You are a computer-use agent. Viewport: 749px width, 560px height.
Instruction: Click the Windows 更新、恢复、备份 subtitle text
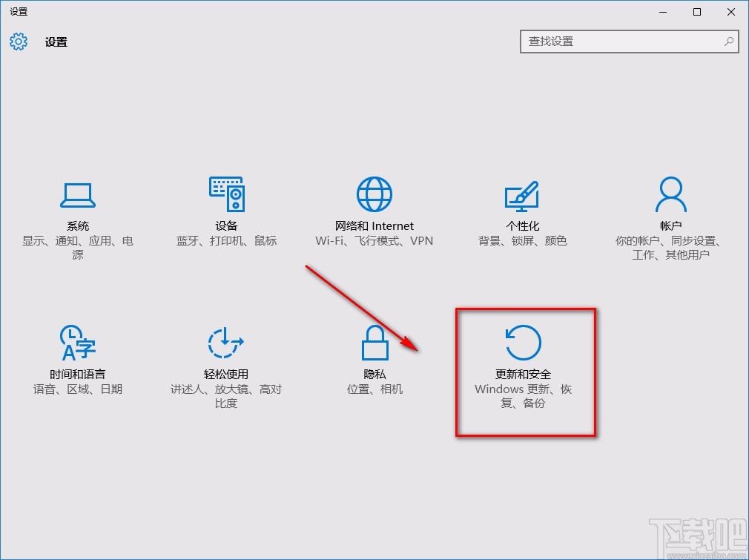tap(521, 396)
